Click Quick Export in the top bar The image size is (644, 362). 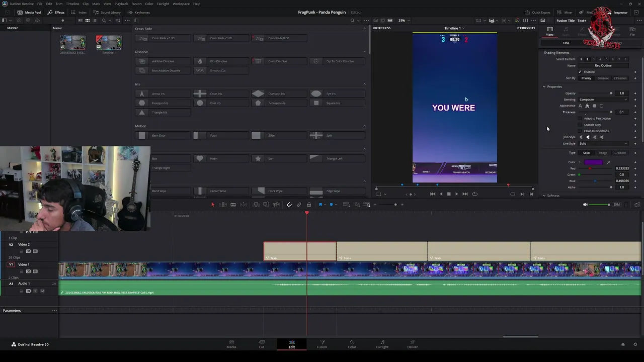538,12
